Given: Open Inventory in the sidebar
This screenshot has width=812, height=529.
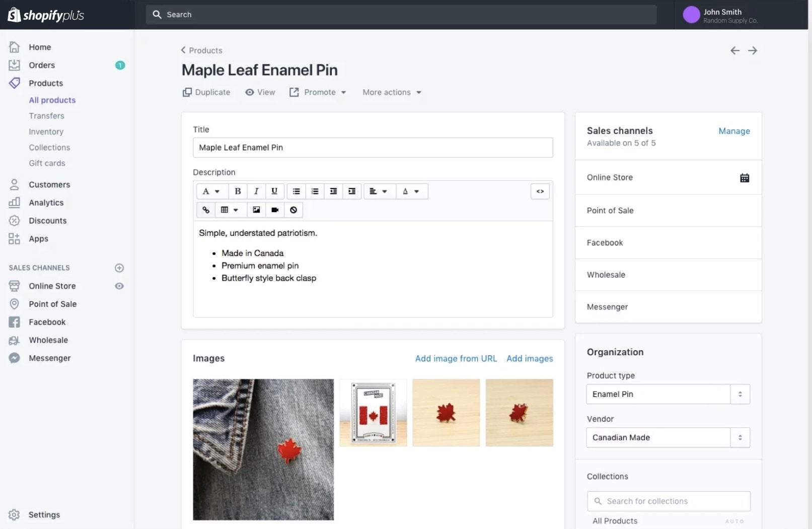Looking at the screenshot, I should point(46,132).
